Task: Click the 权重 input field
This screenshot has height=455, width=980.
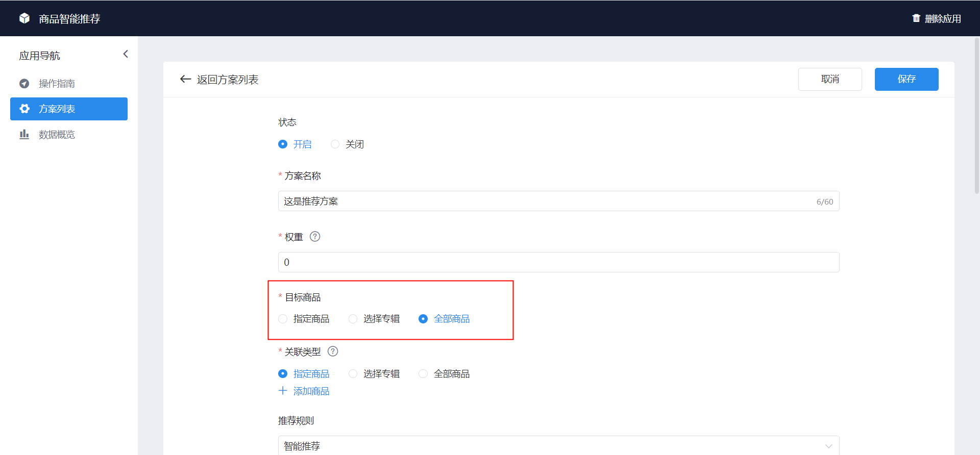Action: [x=558, y=262]
